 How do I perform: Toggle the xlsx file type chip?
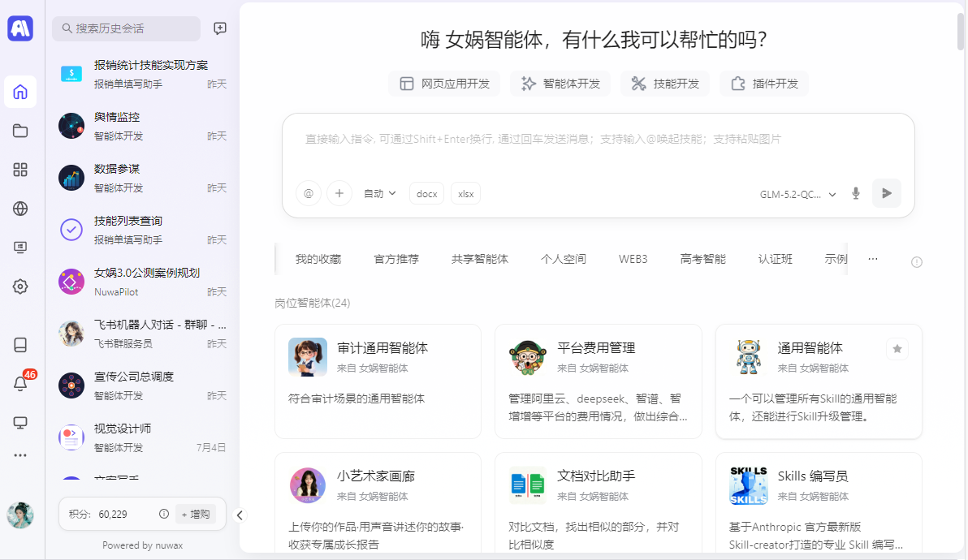click(x=466, y=194)
